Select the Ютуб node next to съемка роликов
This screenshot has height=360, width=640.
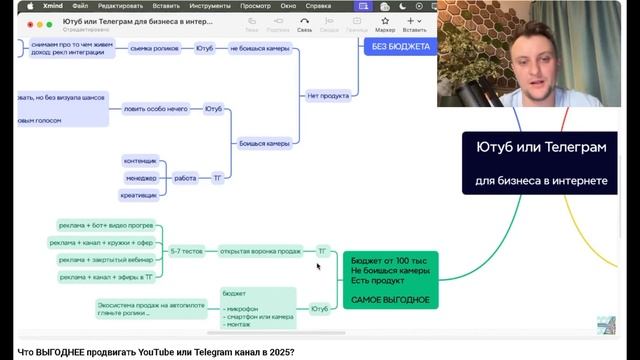(x=204, y=48)
